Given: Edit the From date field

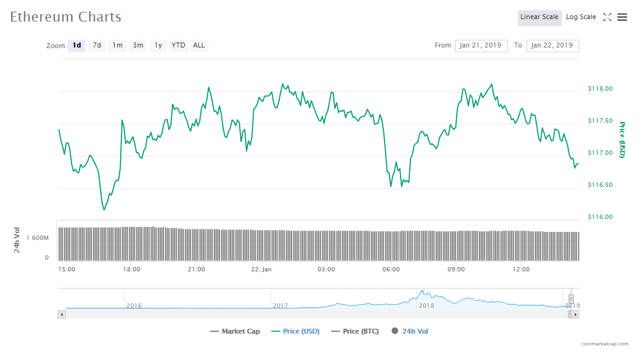Looking at the screenshot, I should click(481, 46).
